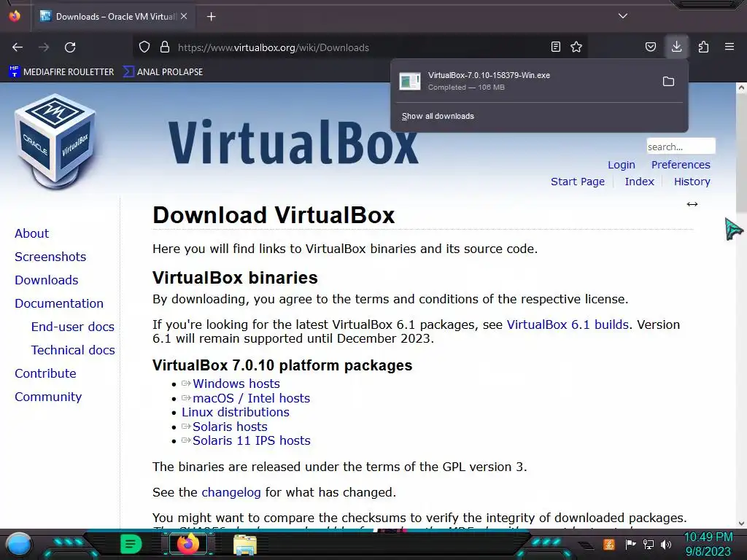Open the extensions puzzle icon

[703, 47]
